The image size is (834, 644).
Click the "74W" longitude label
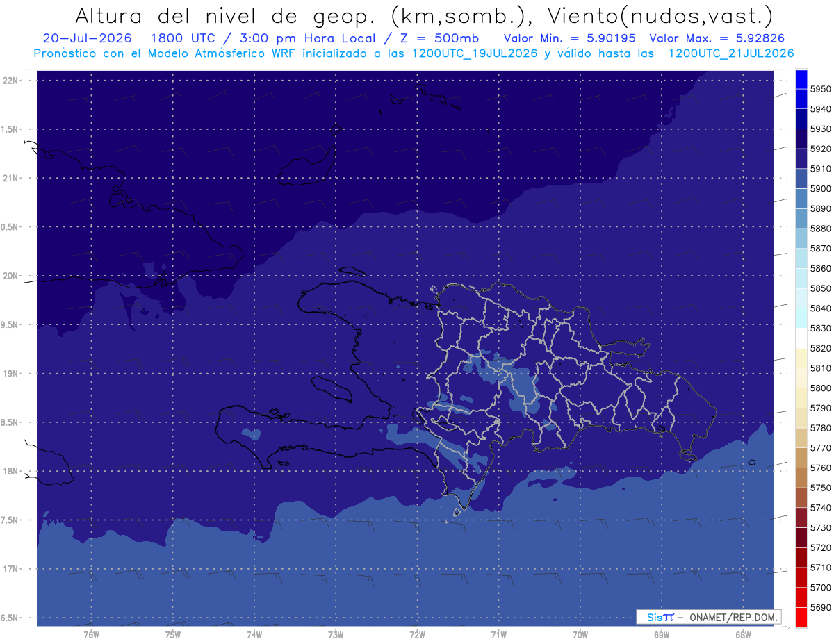click(254, 635)
